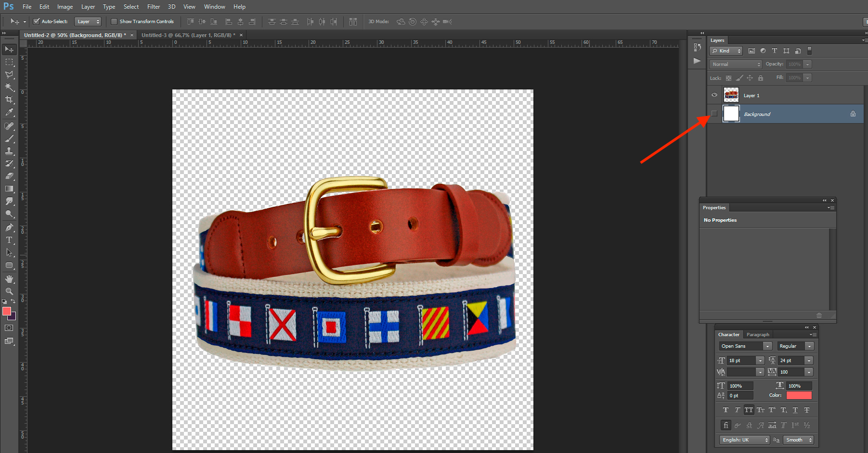Toggle lock image pixels brush
Image resolution: width=868 pixels, height=453 pixels.
[739, 78]
